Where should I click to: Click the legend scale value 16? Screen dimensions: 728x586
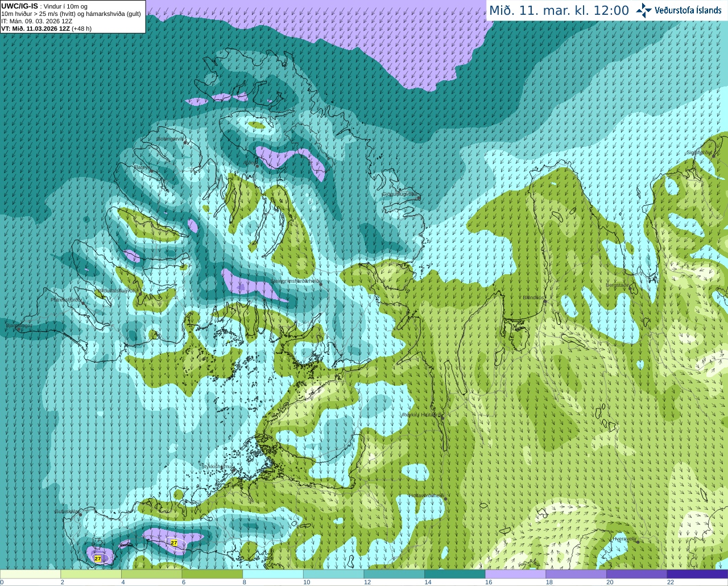coord(489,582)
